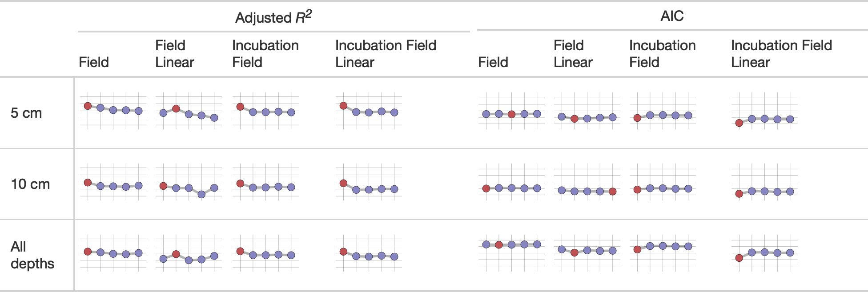Click Incubation Field Linear header under AIC
This screenshot has height=292, width=868.
(x=781, y=54)
